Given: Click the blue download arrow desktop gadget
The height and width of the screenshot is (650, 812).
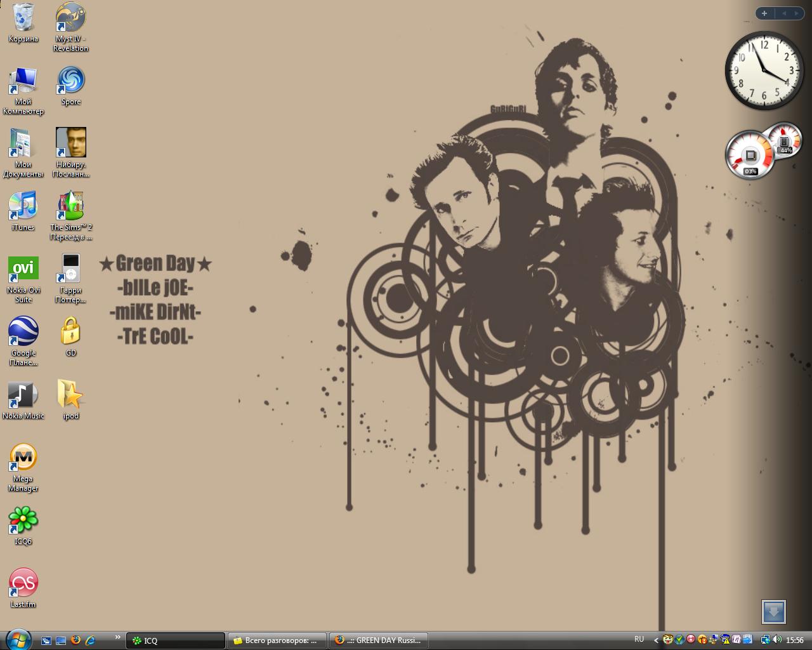Looking at the screenshot, I should point(774,612).
